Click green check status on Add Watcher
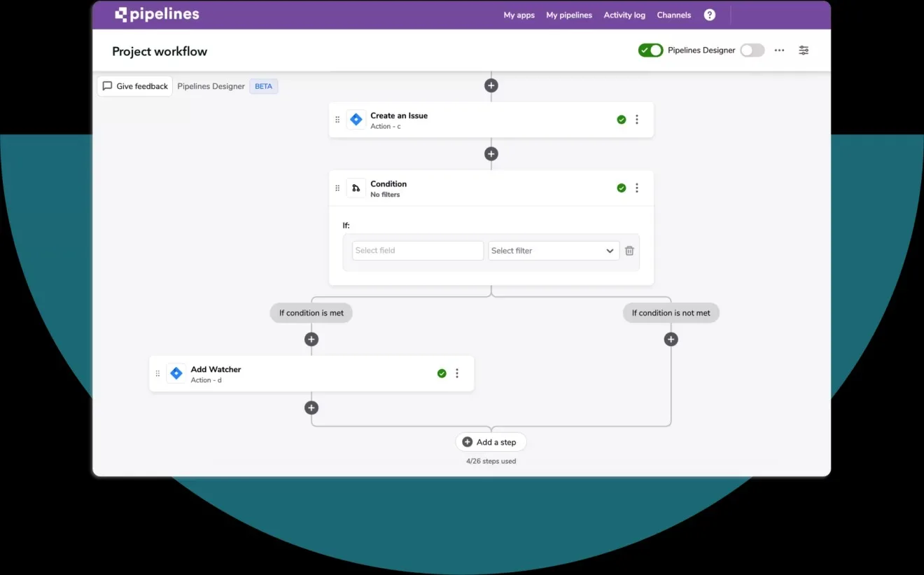The width and height of the screenshot is (924, 575). [442, 373]
